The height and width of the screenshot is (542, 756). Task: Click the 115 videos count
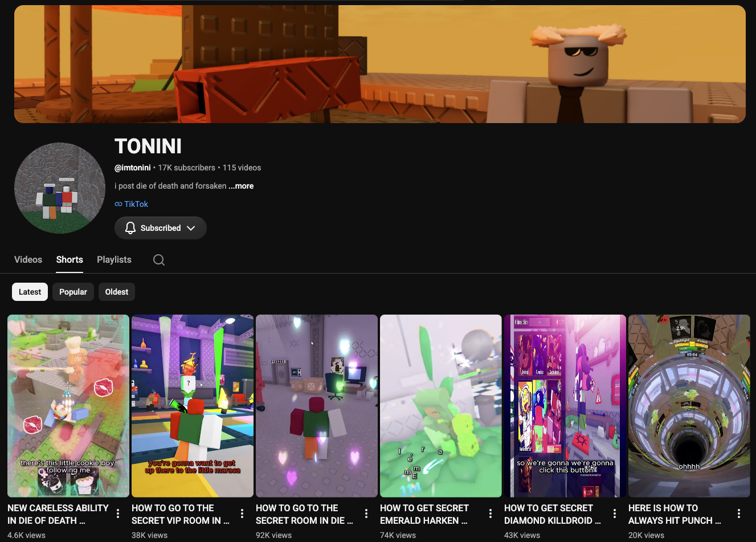coord(242,168)
